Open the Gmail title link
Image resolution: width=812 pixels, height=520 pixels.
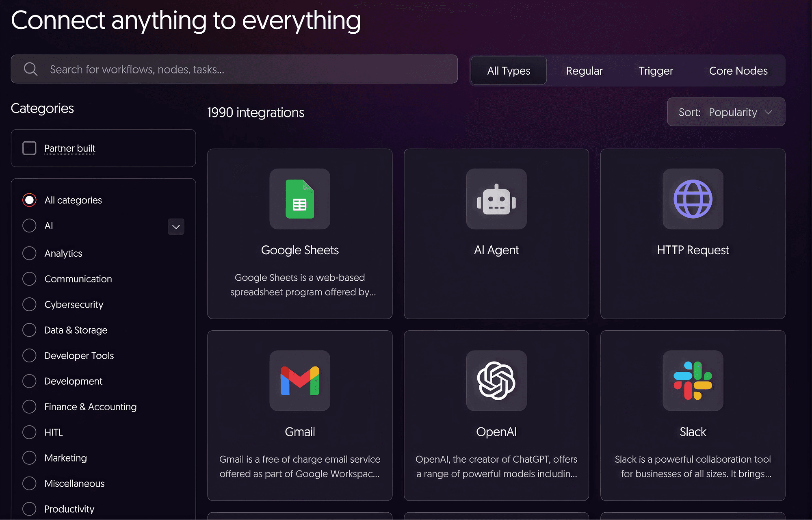(300, 431)
